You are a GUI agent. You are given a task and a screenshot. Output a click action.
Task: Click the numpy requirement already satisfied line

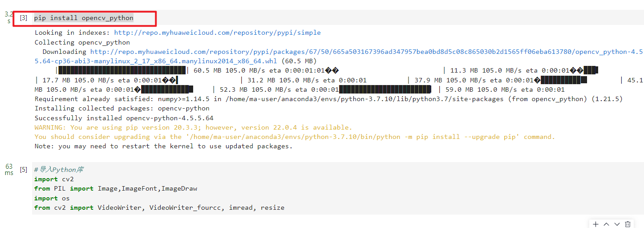coord(328,99)
